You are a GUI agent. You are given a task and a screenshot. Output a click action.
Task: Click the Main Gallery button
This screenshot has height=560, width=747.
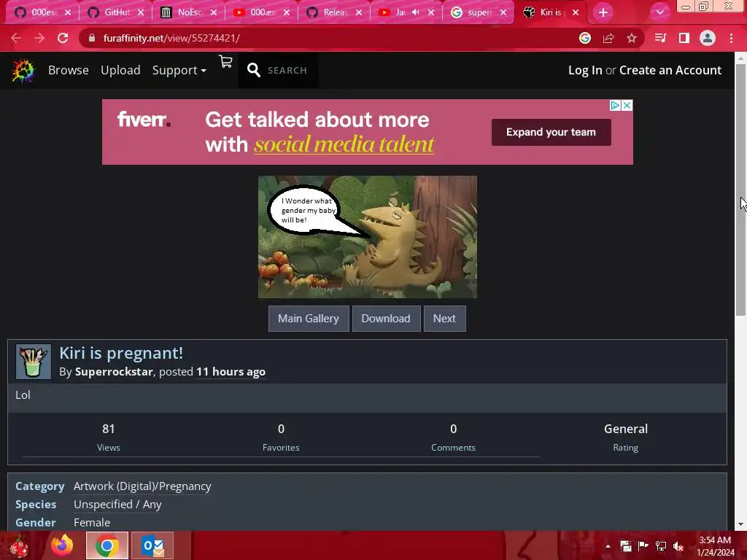[x=309, y=319]
